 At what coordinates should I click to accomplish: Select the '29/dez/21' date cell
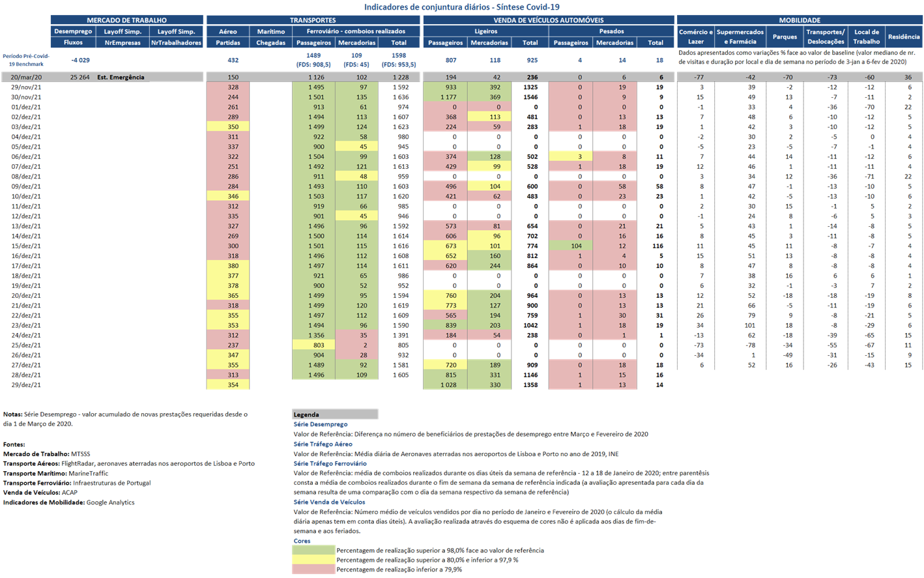(x=26, y=385)
